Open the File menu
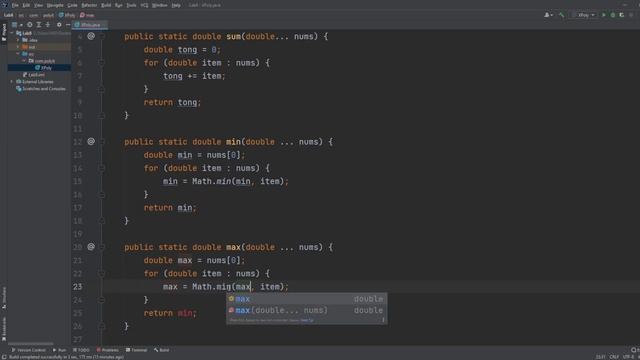The width and height of the screenshot is (640, 360). click(x=15, y=5)
